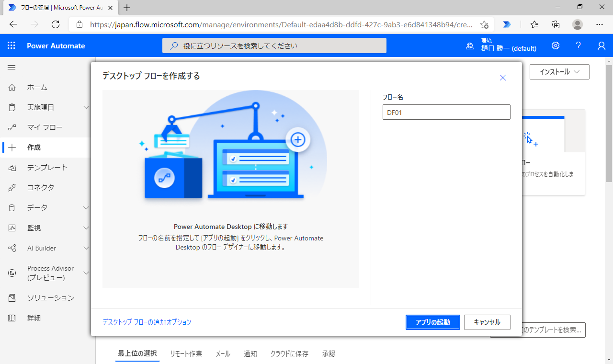Open browser favorites list icon
Viewport: 613px width, 364px height.
pyautogui.click(x=534, y=24)
